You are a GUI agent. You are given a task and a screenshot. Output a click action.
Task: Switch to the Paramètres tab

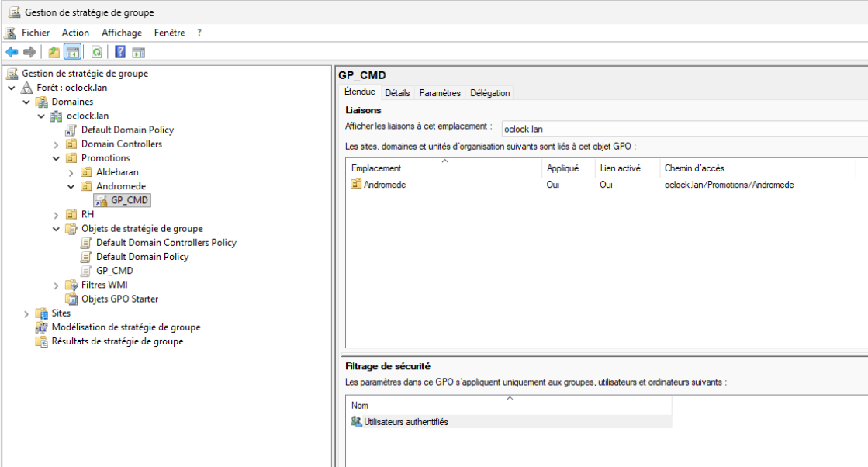coord(440,93)
